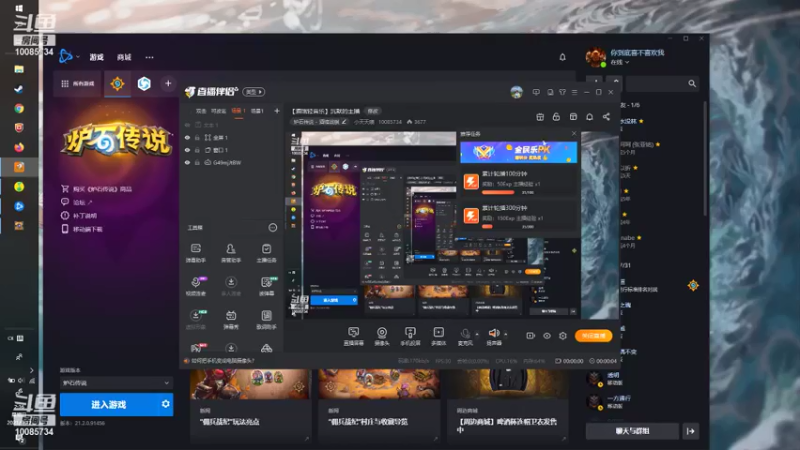Select the highlighted 场景 1 scene tab
Viewport: 800px width, 450px height.
(x=238, y=111)
